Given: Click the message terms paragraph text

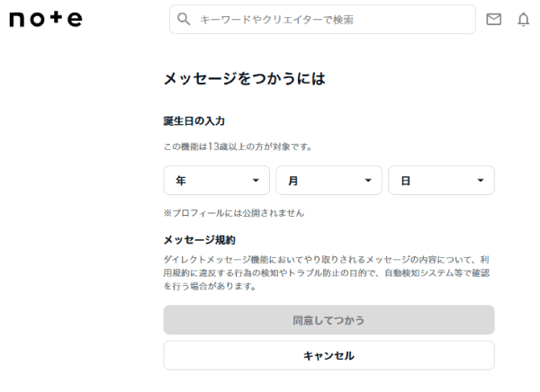Looking at the screenshot, I should click(x=328, y=272).
